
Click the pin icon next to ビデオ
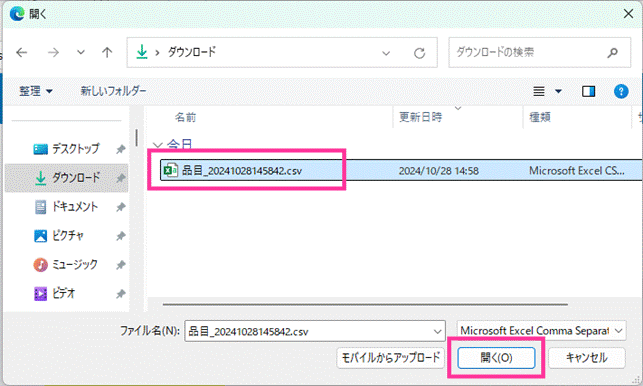pos(121,294)
